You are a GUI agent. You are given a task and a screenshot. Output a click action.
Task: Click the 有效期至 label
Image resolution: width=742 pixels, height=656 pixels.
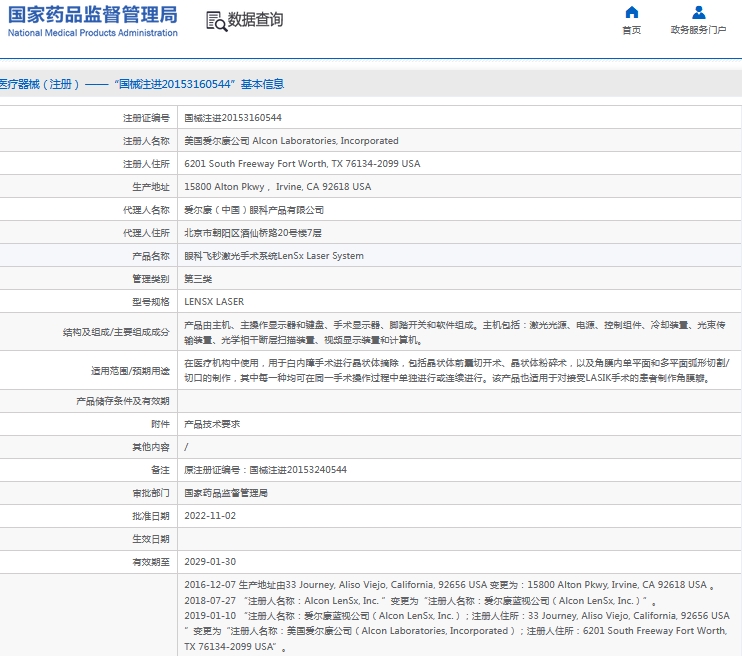coord(151,562)
